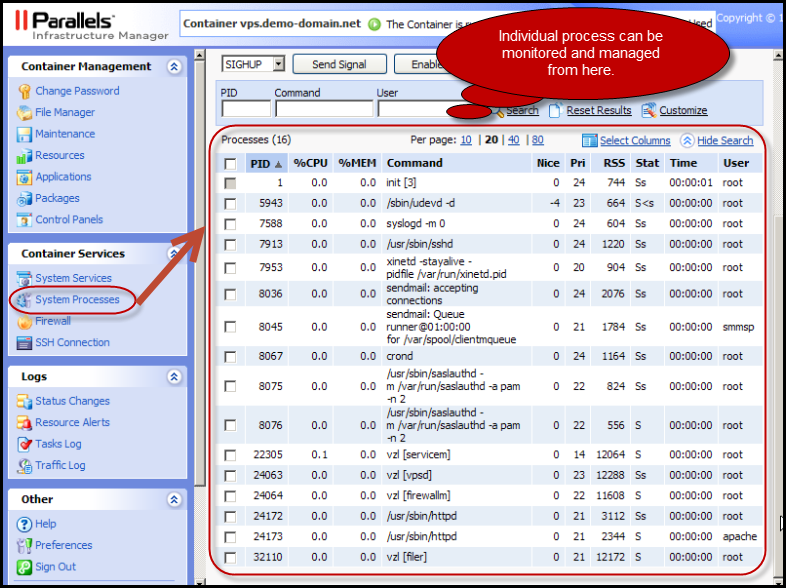Click the Change Password key icon

24,91
